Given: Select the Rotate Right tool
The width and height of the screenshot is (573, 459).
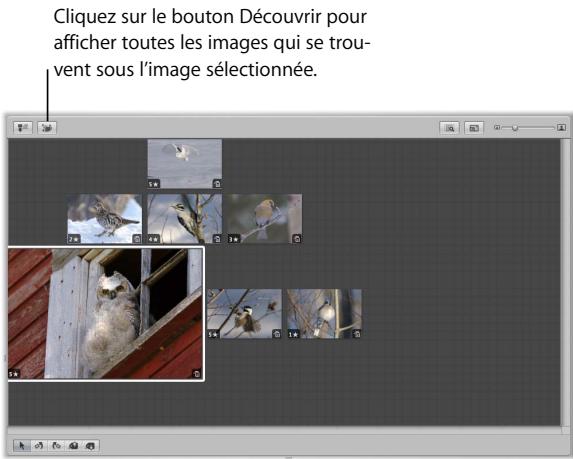Looking at the screenshot, I should [x=56, y=445].
